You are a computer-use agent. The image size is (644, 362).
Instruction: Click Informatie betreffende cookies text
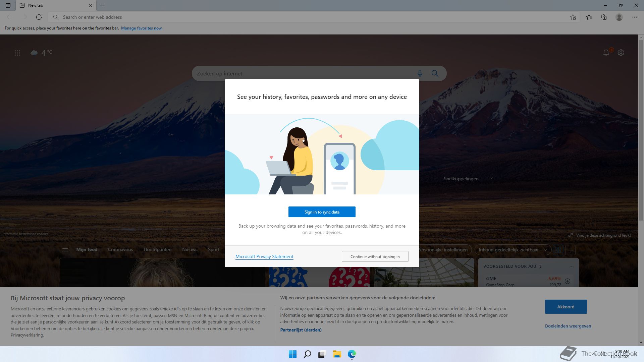[25, 234]
